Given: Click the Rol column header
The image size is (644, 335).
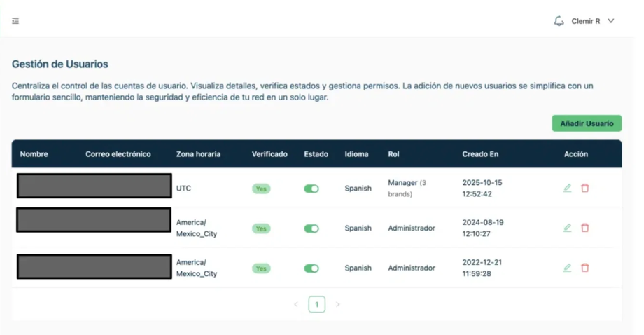Looking at the screenshot, I should pyautogui.click(x=393, y=154).
